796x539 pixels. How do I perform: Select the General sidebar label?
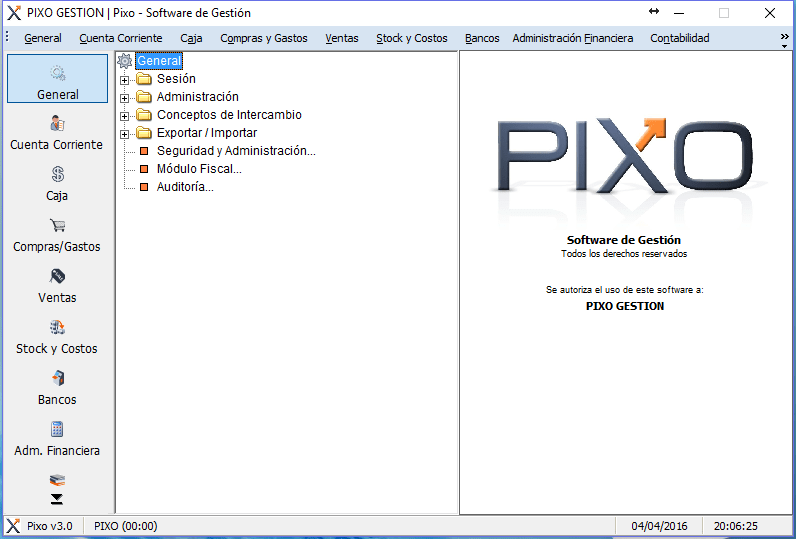[57, 94]
